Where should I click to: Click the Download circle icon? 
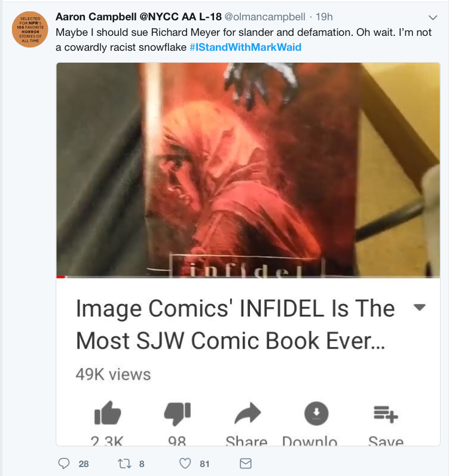point(316,413)
